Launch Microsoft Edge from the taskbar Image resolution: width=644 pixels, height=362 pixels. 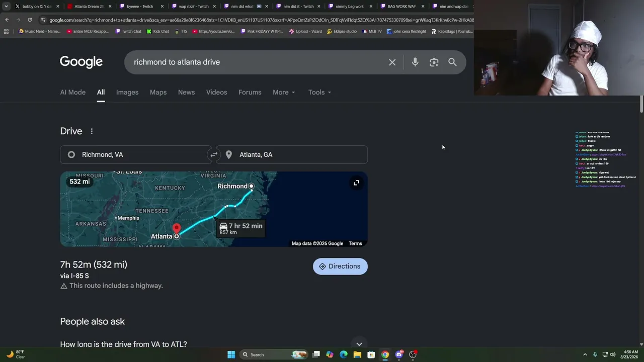tap(344, 354)
